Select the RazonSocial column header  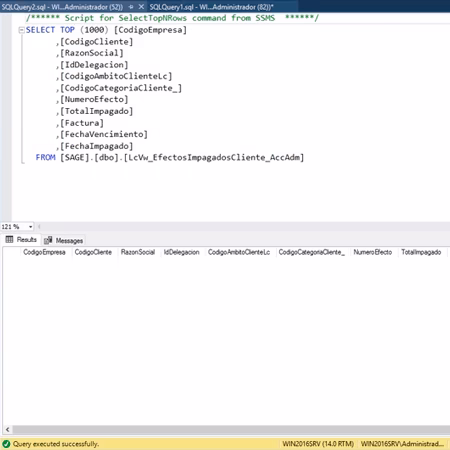138,252
